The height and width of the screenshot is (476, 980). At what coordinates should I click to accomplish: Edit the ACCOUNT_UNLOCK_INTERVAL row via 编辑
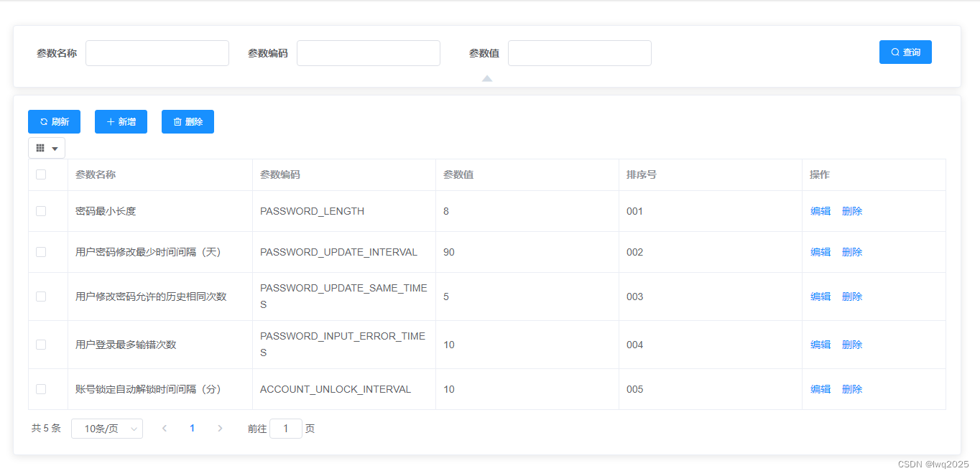click(820, 389)
